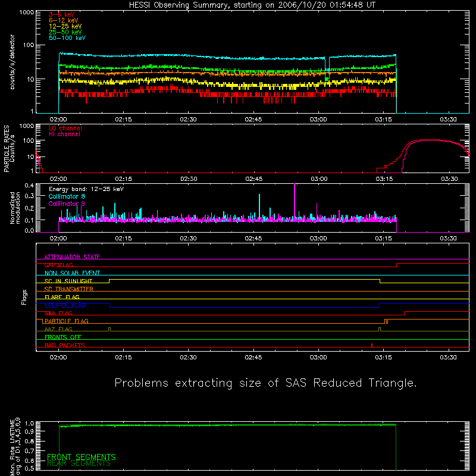Click the SAA_FLAG step-up after 03:15
The width and height of the screenshot is (476, 476).
pos(405,314)
